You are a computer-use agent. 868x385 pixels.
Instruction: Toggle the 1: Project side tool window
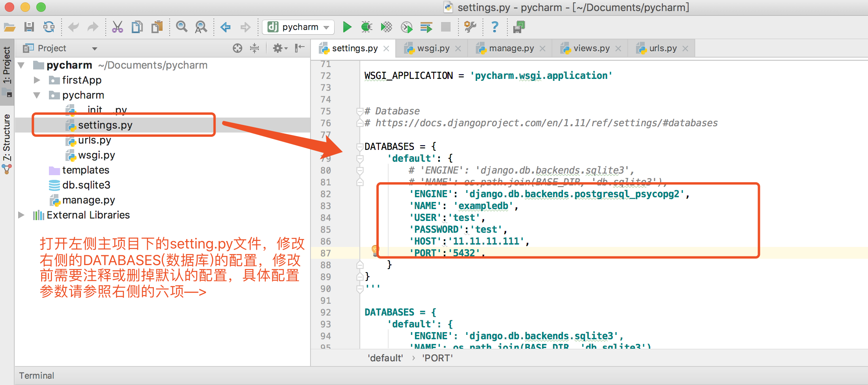coord(7,72)
